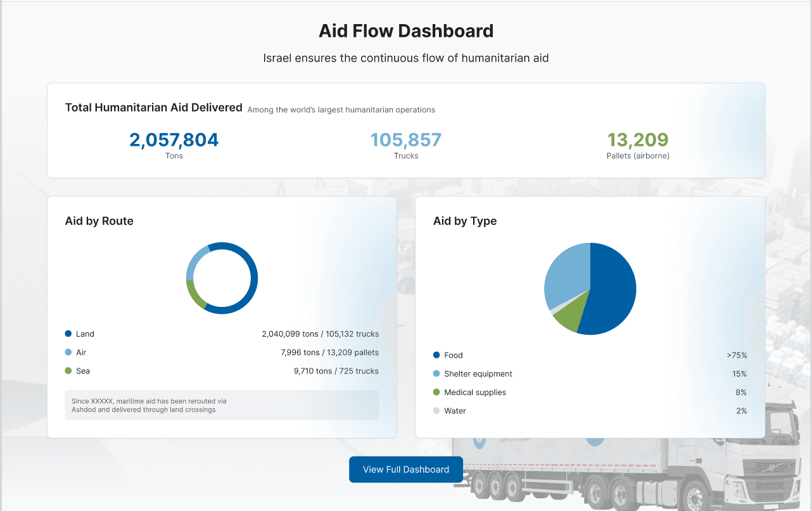Click the Water legend dot
Viewport: 812px width, 511px height.
coord(436,411)
